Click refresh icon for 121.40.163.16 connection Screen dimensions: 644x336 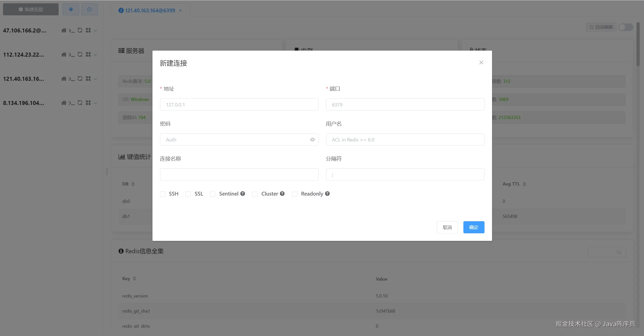(80, 79)
